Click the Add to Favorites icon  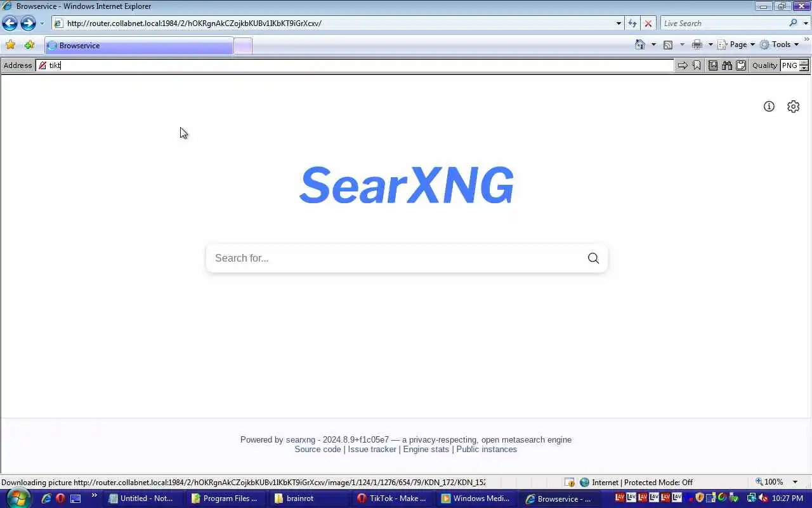29,45
